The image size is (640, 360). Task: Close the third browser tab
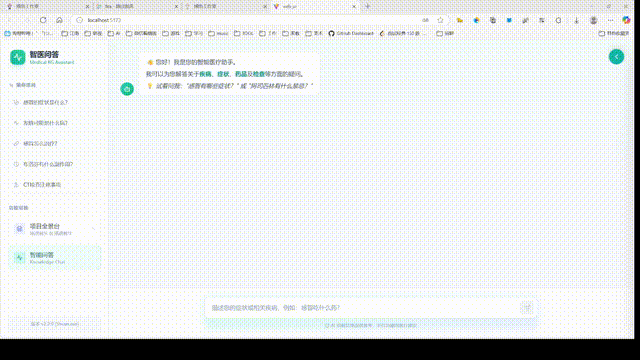pos(265,7)
